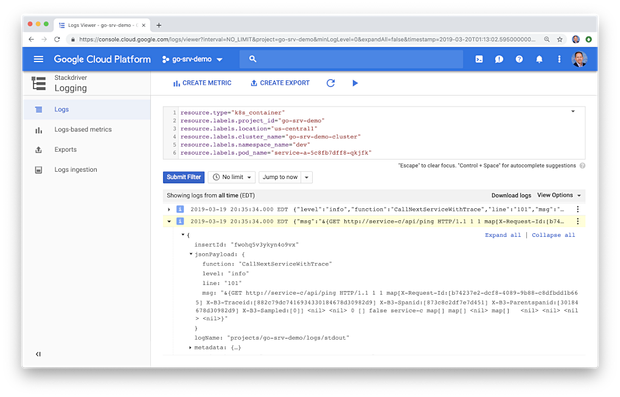The width and height of the screenshot is (620, 397).
Task: Start streaming logs with play icon
Action: coord(355,83)
